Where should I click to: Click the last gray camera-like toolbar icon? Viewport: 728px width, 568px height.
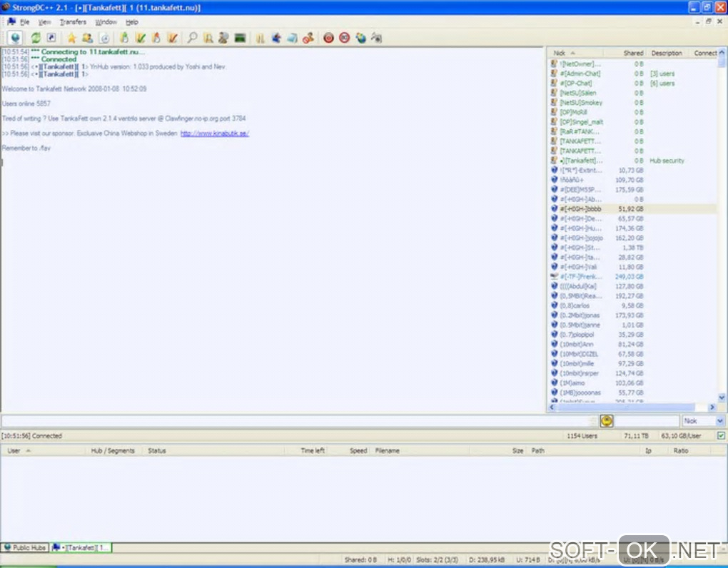point(377,38)
